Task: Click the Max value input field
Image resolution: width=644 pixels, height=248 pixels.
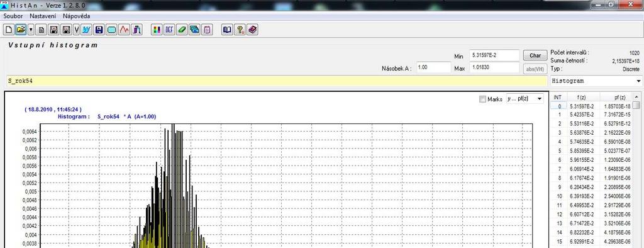Action: click(x=494, y=67)
